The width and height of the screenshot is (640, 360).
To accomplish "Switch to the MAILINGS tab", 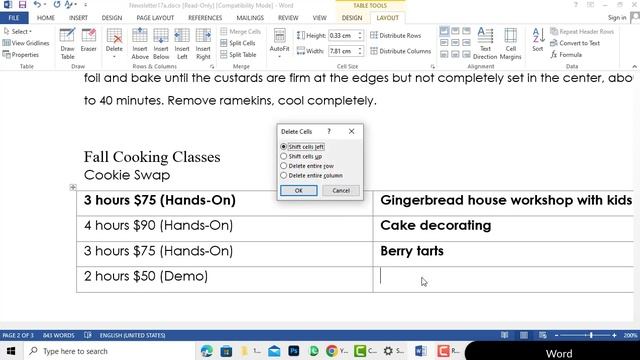I will pyautogui.click(x=250, y=18).
